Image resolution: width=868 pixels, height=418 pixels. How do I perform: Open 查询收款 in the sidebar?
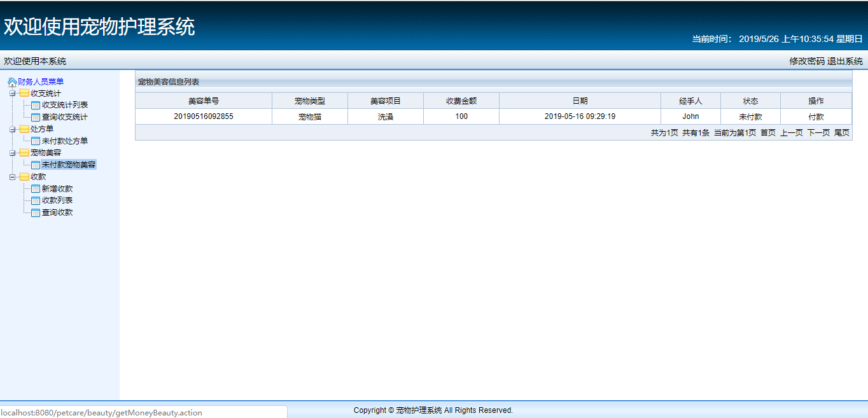point(57,212)
